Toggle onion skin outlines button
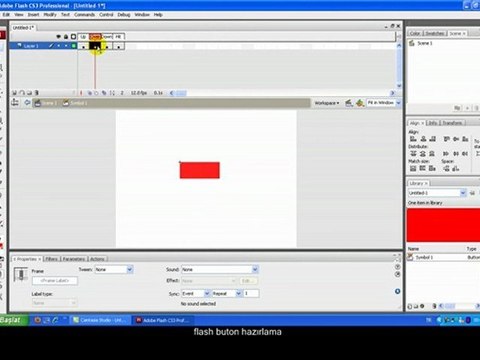Screen dimensions: 480x360 pos(97,93)
